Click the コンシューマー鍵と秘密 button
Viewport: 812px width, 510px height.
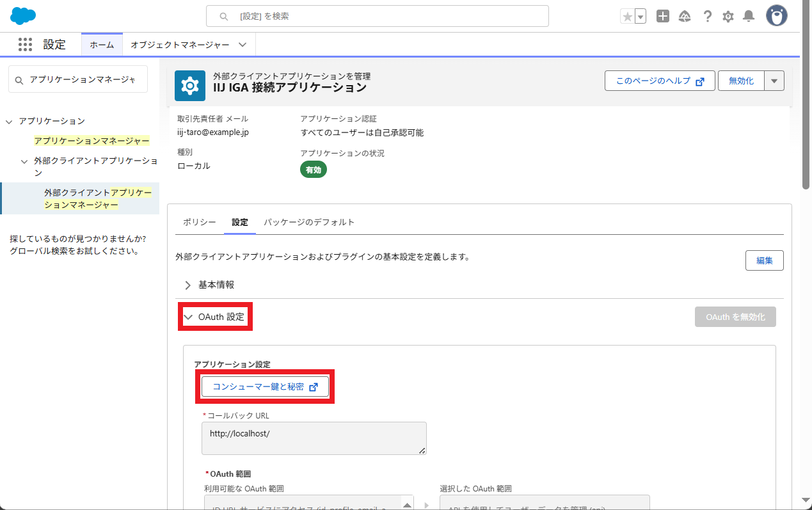pos(265,386)
